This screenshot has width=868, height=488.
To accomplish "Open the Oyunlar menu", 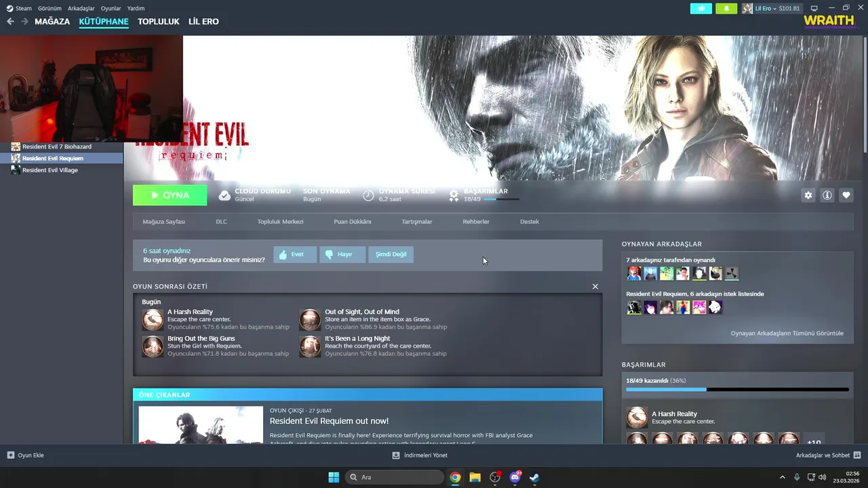I will pos(111,8).
